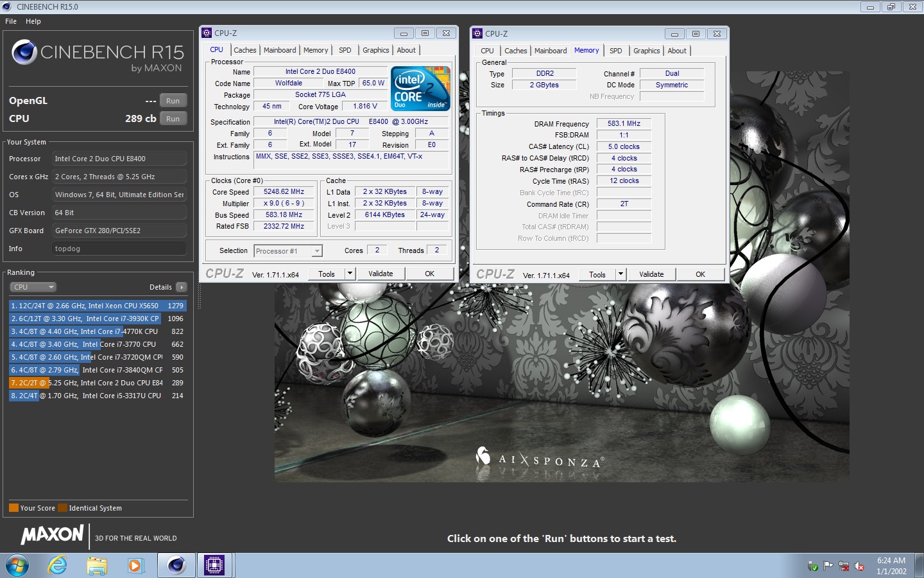Click the Core Voltage value 1.816 V
The width and height of the screenshot is (924, 578).
click(365, 107)
